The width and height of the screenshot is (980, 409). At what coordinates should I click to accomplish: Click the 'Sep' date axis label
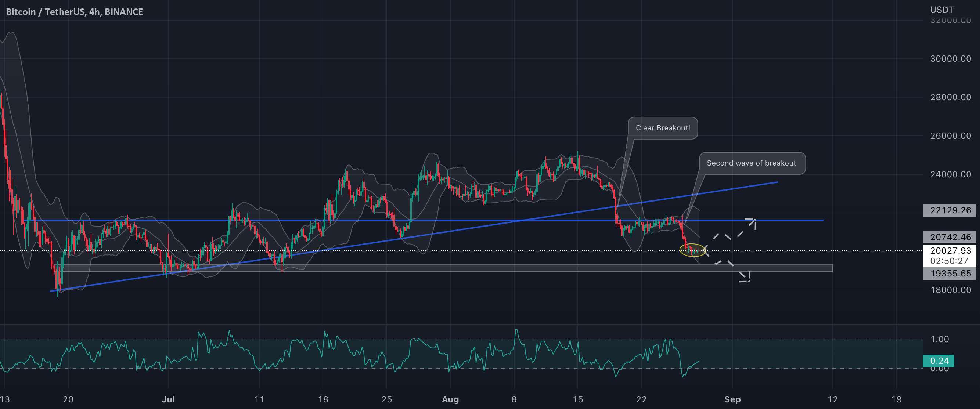click(x=732, y=399)
